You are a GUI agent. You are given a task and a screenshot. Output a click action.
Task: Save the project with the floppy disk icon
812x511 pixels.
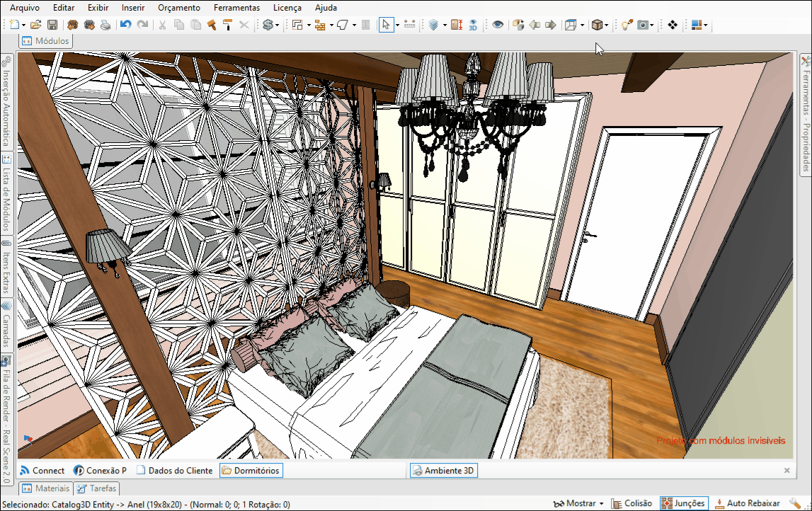[52, 25]
